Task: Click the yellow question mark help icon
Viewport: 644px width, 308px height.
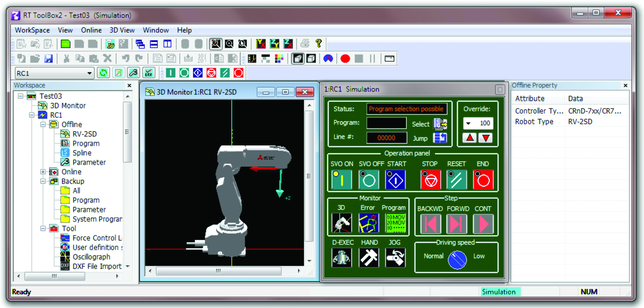Action: 319,44
